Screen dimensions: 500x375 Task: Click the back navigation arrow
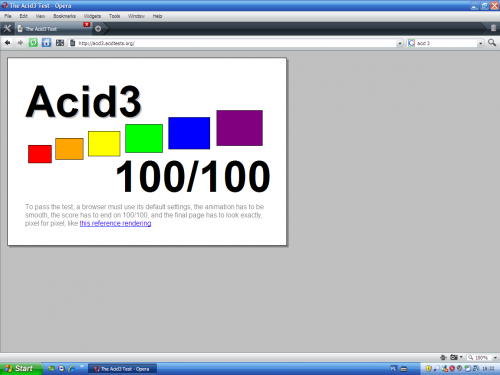pyautogui.click(x=7, y=43)
